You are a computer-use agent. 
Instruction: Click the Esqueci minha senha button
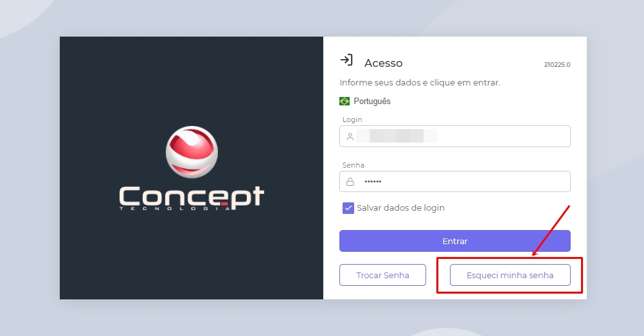click(x=510, y=275)
